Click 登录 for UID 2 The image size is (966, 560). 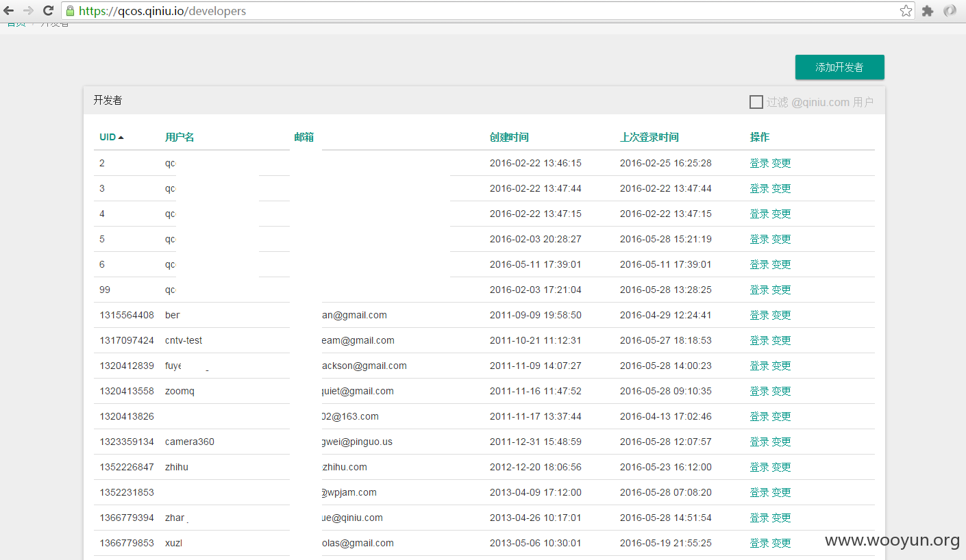[x=759, y=163]
